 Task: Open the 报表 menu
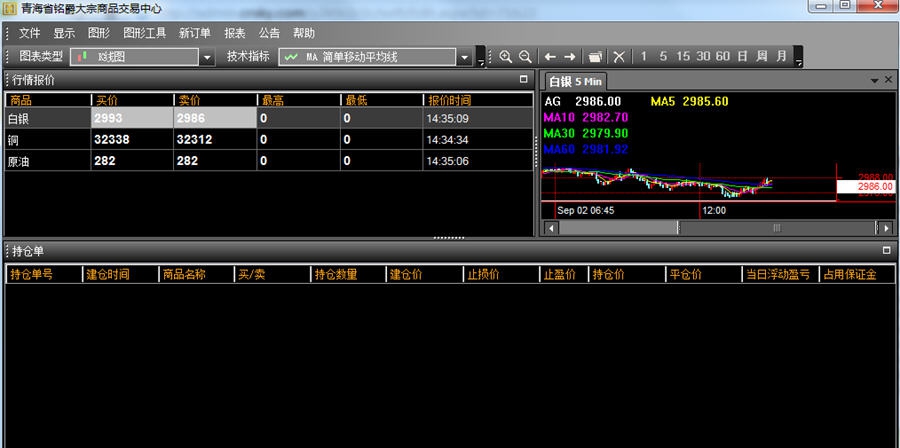(234, 33)
